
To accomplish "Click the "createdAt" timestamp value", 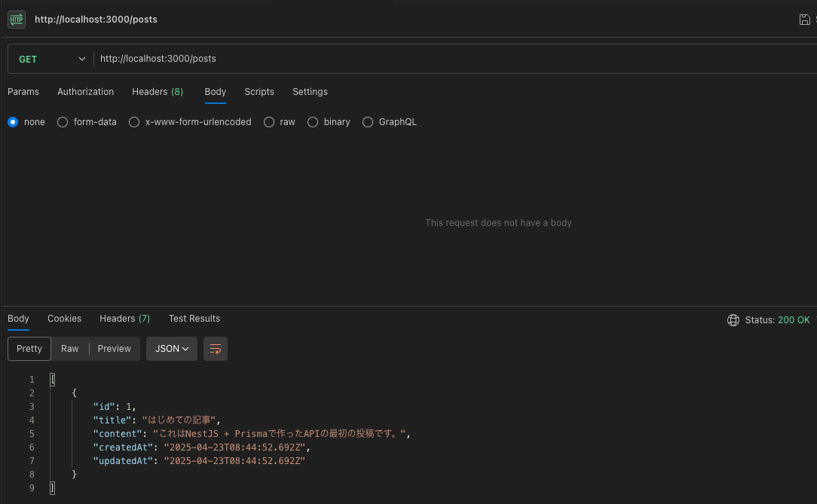I will [234, 447].
